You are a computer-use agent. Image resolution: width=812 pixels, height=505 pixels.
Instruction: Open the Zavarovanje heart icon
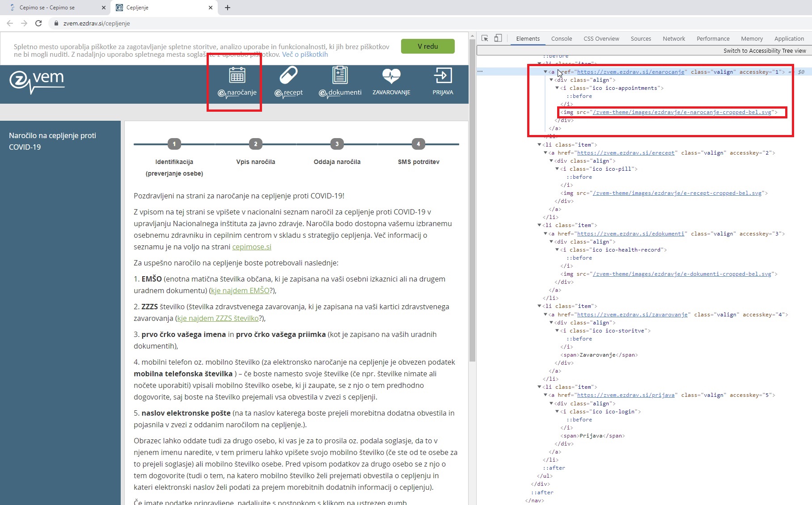[x=391, y=76]
